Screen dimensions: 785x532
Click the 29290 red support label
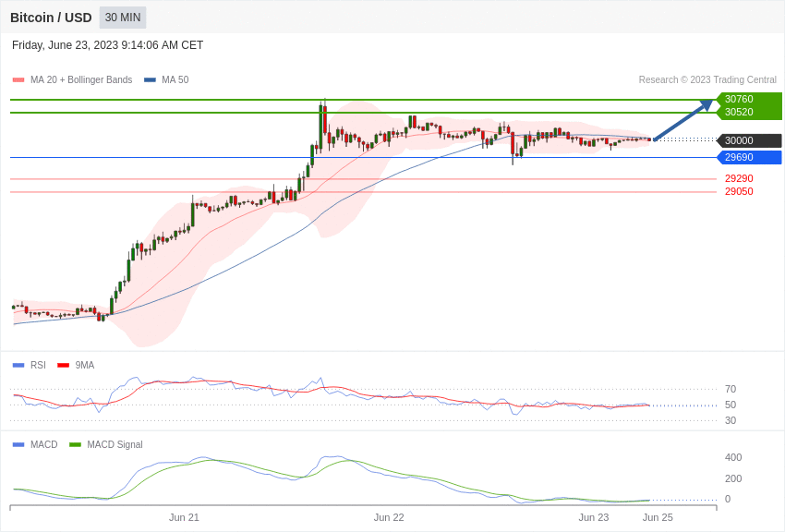(739, 178)
